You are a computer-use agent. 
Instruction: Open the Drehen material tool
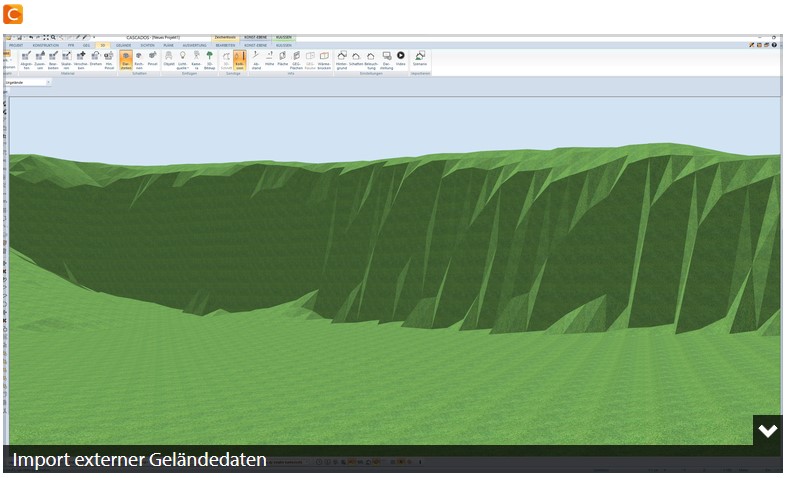tap(95, 59)
